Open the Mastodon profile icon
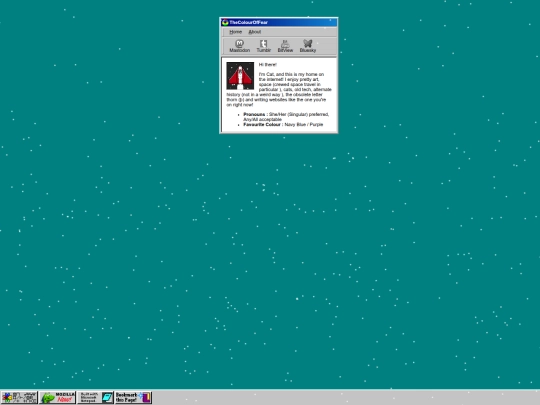 (x=239, y=46)
